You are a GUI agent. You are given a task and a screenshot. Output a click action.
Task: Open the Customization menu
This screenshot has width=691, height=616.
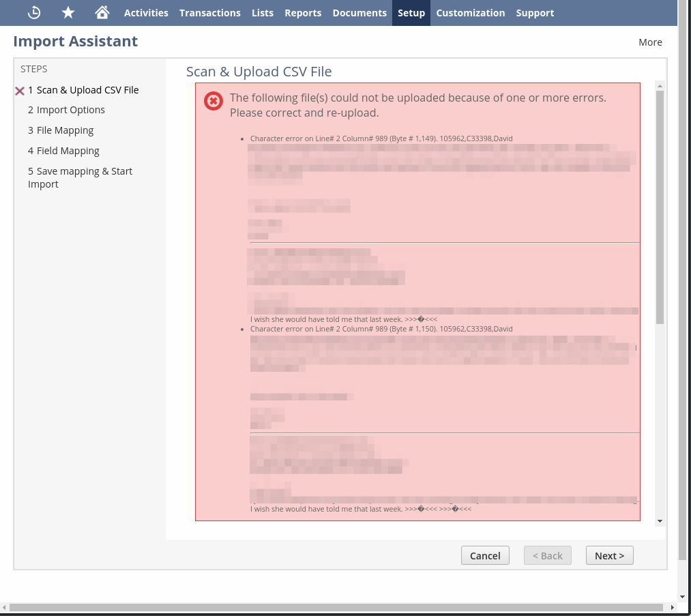471,12
